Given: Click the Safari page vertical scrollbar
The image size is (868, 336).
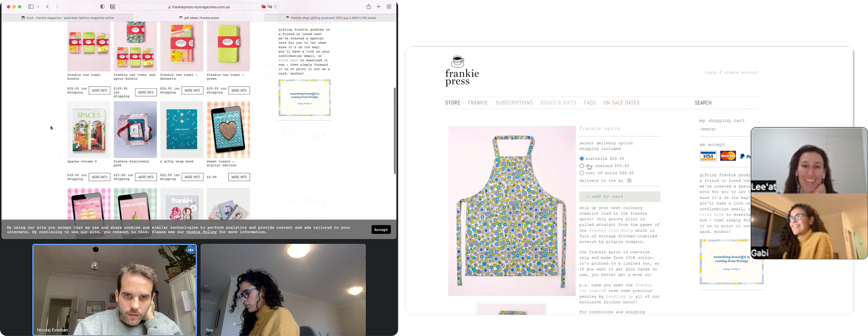Looking at the screenshot, I should 395,131.
